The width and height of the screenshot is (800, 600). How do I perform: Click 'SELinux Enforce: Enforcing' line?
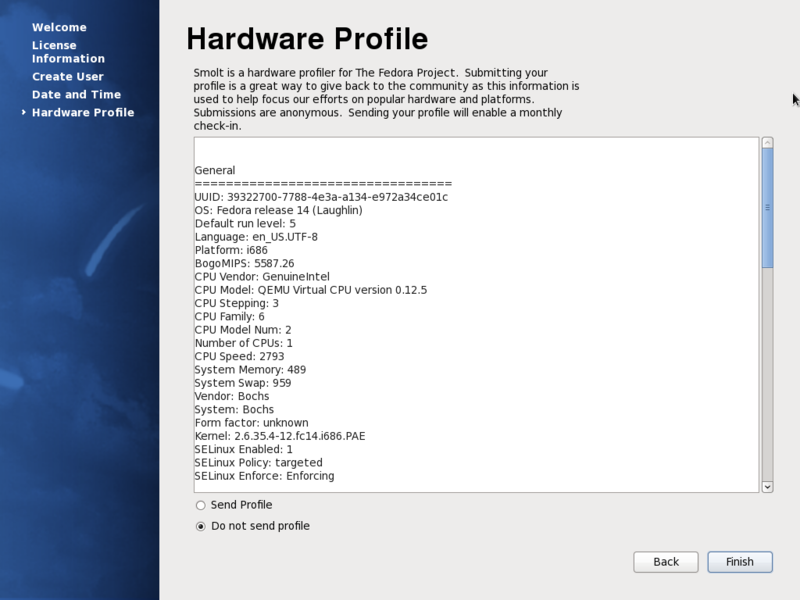tap(264, 476)
